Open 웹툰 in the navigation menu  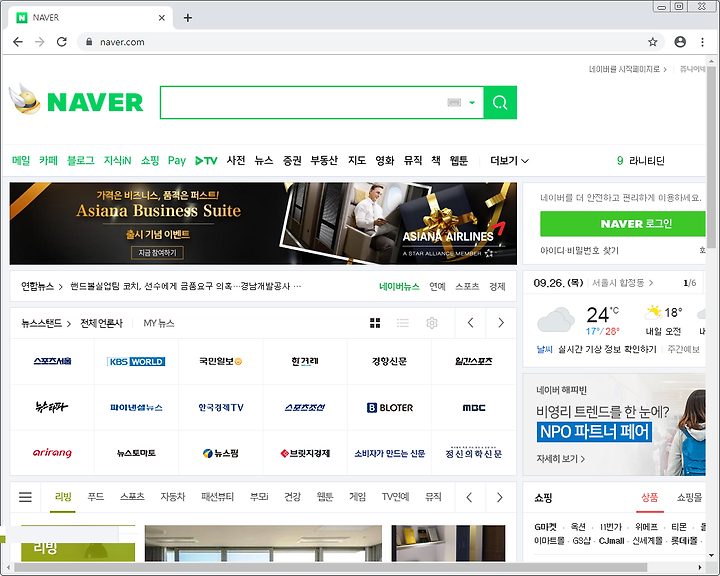[459, 160]
